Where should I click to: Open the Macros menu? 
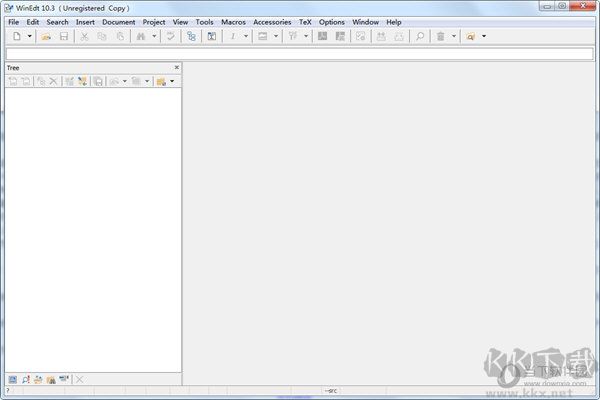(233, 21)
